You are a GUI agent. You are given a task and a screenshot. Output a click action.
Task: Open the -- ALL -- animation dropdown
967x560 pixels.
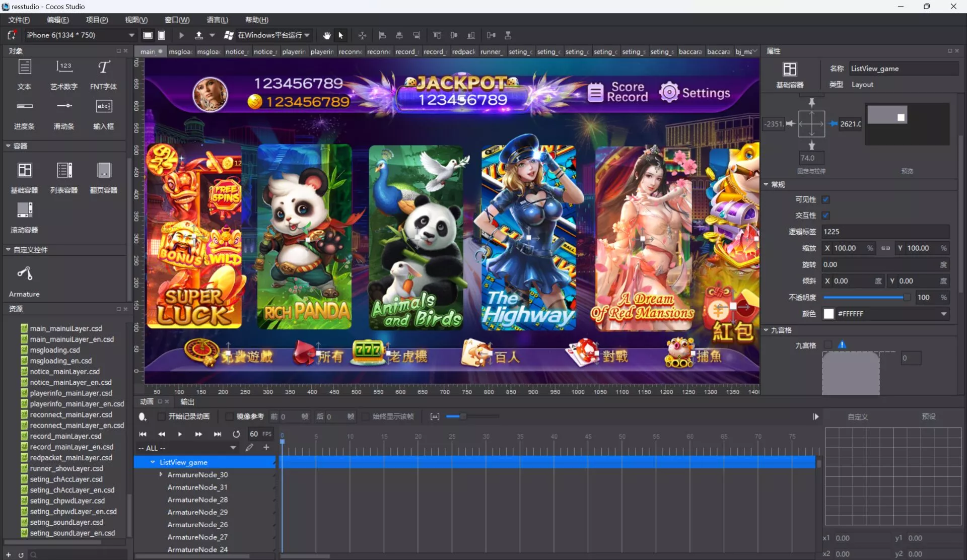pos(233,448)
